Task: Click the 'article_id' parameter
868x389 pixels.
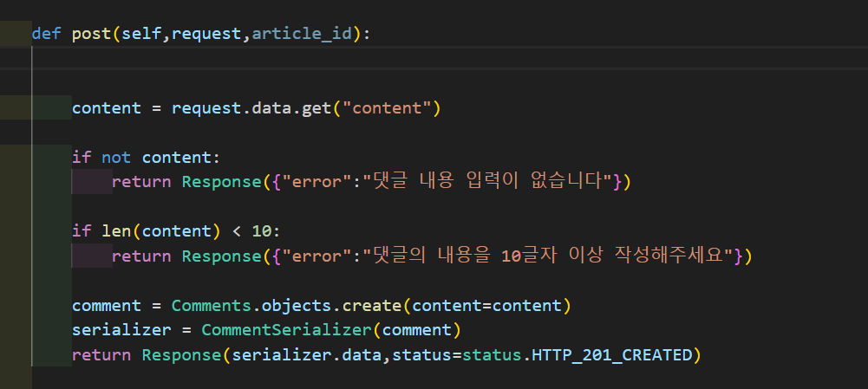Action: pyautogui.click(x=302, y=35)
